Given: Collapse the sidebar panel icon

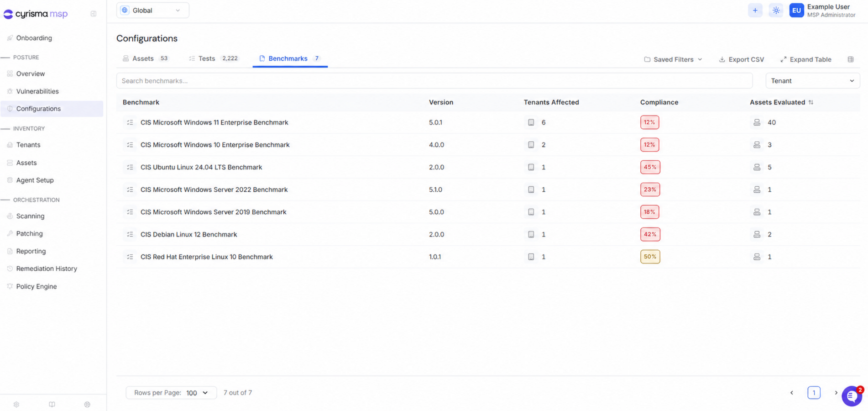Looking at the screenshot, I should (x=94, y=14).
